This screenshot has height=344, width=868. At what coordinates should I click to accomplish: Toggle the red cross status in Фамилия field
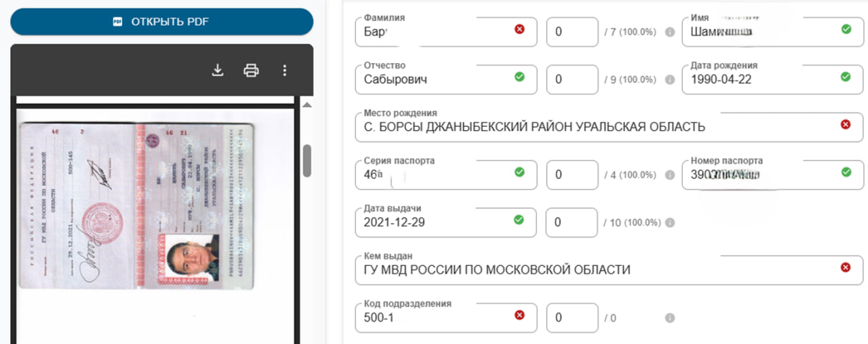pos(519,29)
